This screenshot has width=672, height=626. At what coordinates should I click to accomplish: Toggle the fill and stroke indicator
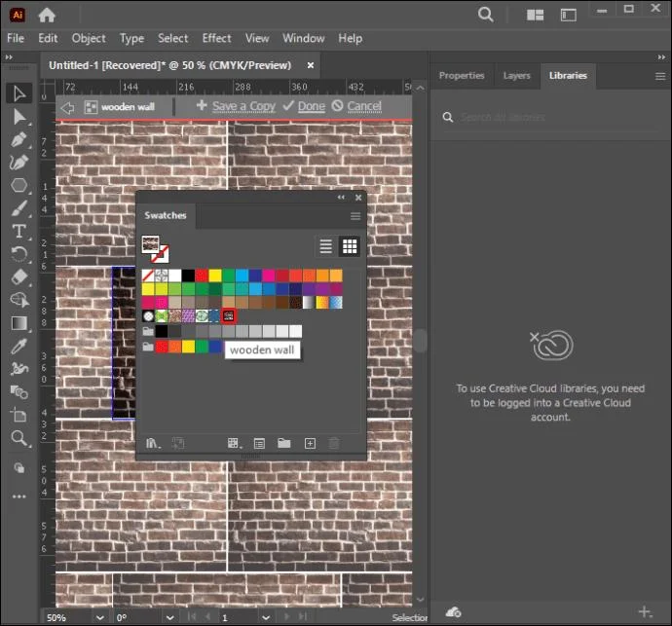[155, 249]
